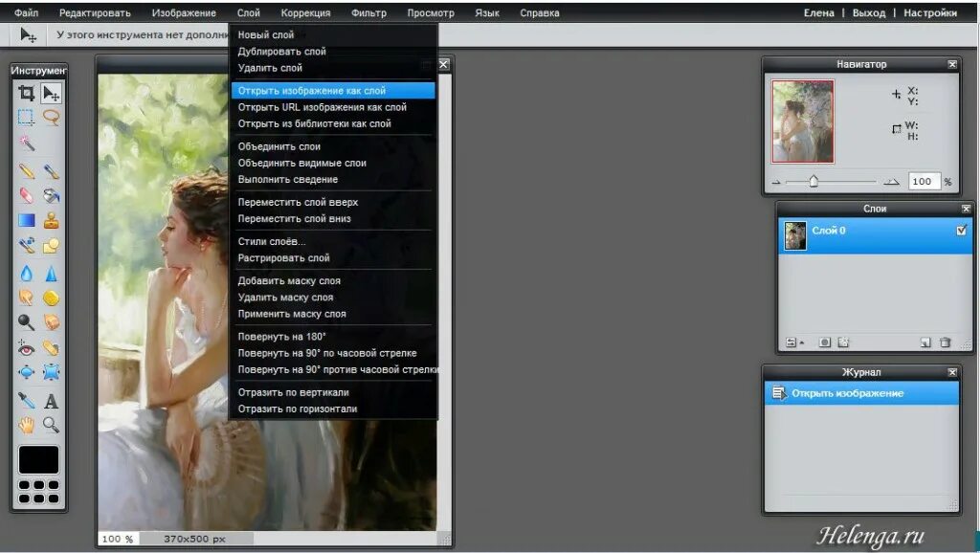
Task: Open the Изображение menu
Action: [x=184, y=12]
